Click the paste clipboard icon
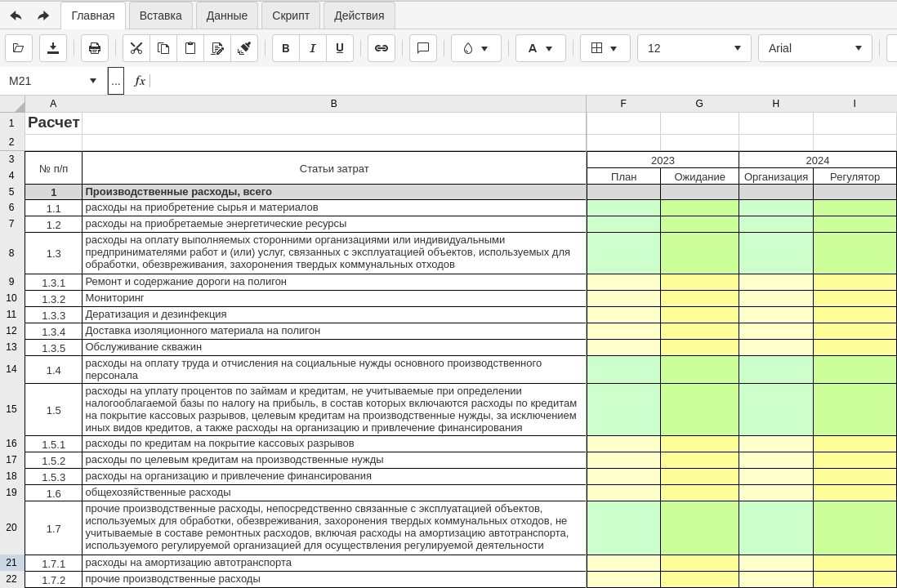The height and width of the screenshot is (588, 897). point(190,48)
